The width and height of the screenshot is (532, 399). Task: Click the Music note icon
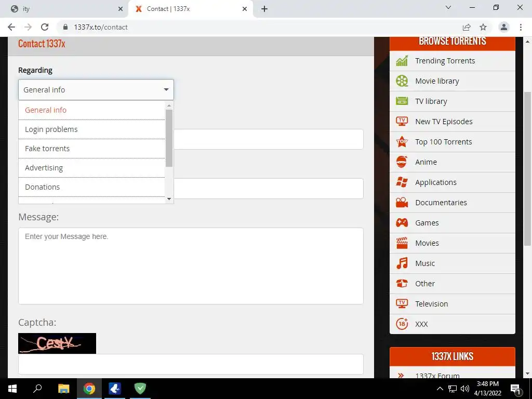point(402,263)
